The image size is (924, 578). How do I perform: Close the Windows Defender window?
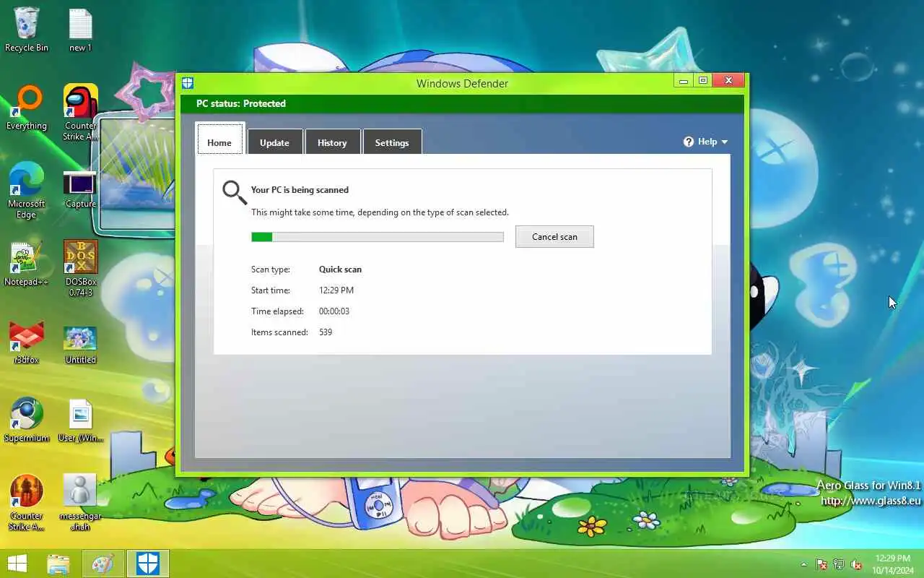click(x=728, y=81)
